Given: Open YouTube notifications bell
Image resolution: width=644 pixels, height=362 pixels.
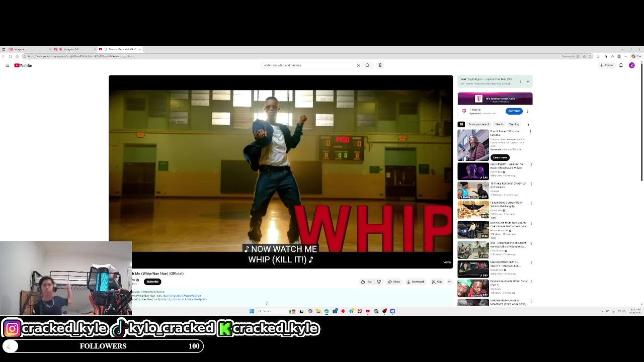Looking at the screenshot, I should [x=621, y=65].
